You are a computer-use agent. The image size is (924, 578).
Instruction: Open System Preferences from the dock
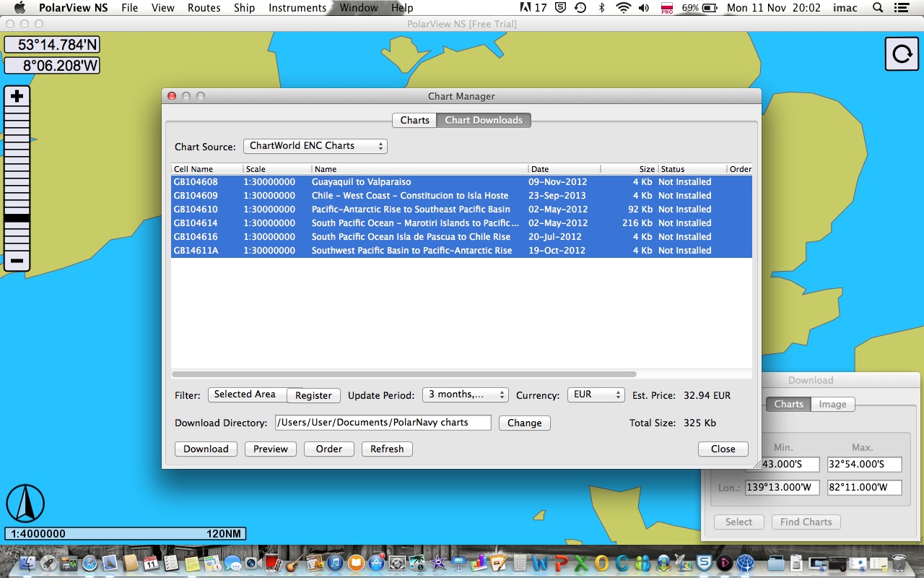(397, 563)
